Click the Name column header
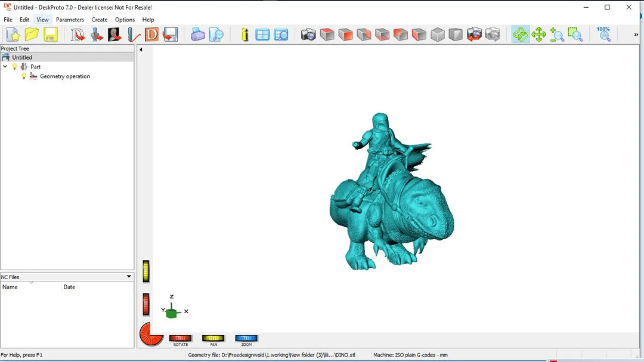The height and width of the screenshot is (362, 644). tap(10, 287)
